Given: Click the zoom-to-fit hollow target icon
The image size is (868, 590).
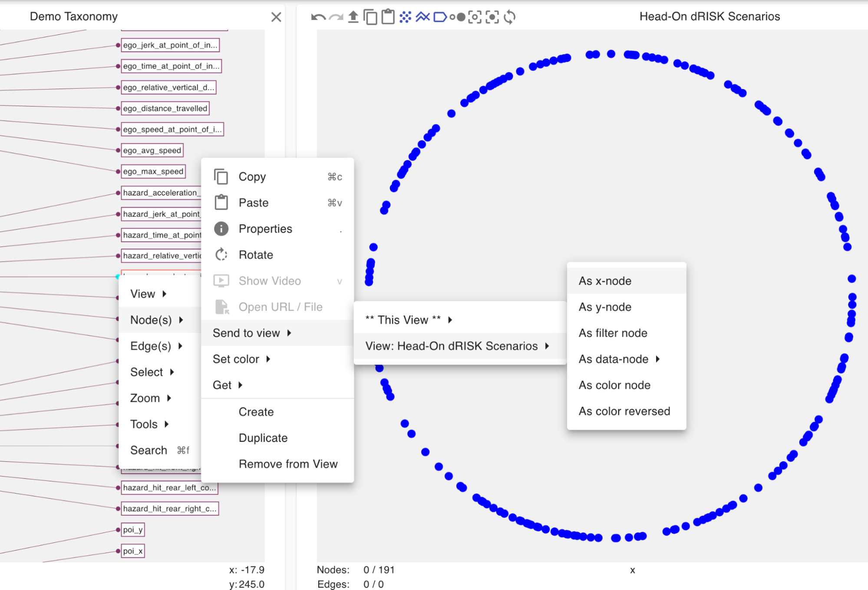Looking at the screenshot, I should point(475,17).
